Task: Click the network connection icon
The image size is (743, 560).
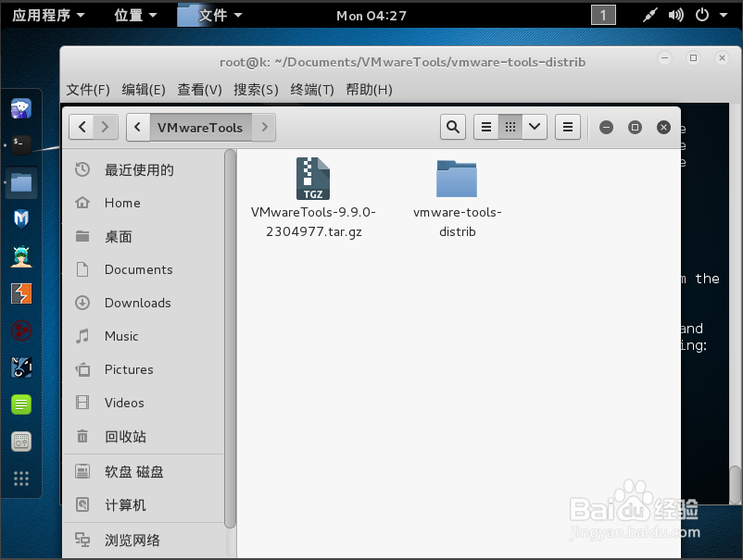Action: coord(649,15)
